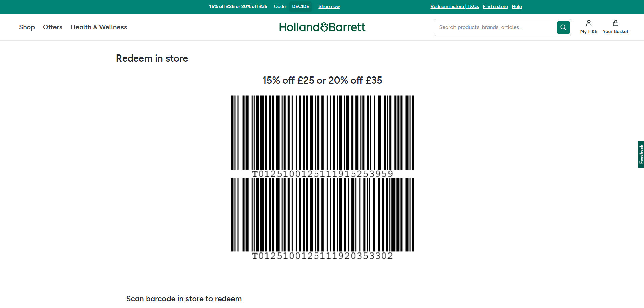Click the Holland & Barrett logo
Image resolution: width=644 pixels, height=308 pixels.
point(322,27)
